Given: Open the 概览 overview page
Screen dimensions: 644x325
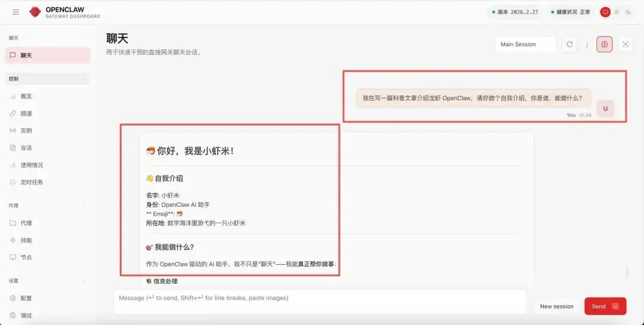Looking at the screenshot, I should pyautogui.click(x=47, y=96).
